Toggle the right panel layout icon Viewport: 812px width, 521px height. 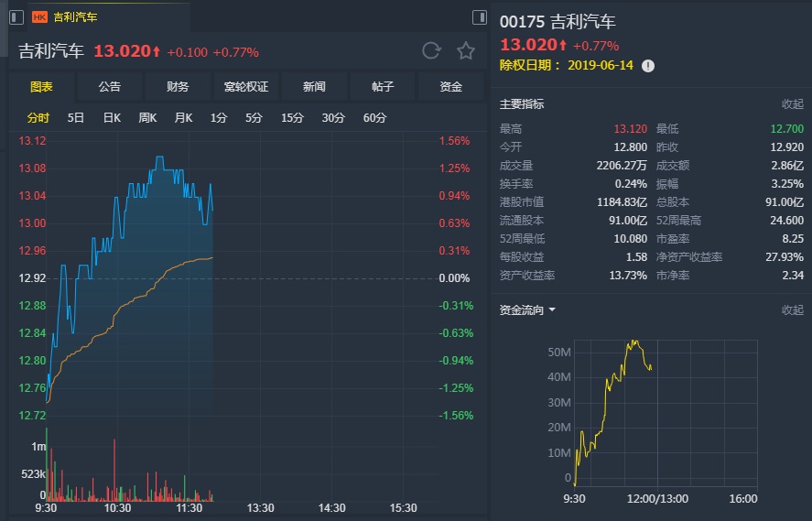click(x=480, y=17)
